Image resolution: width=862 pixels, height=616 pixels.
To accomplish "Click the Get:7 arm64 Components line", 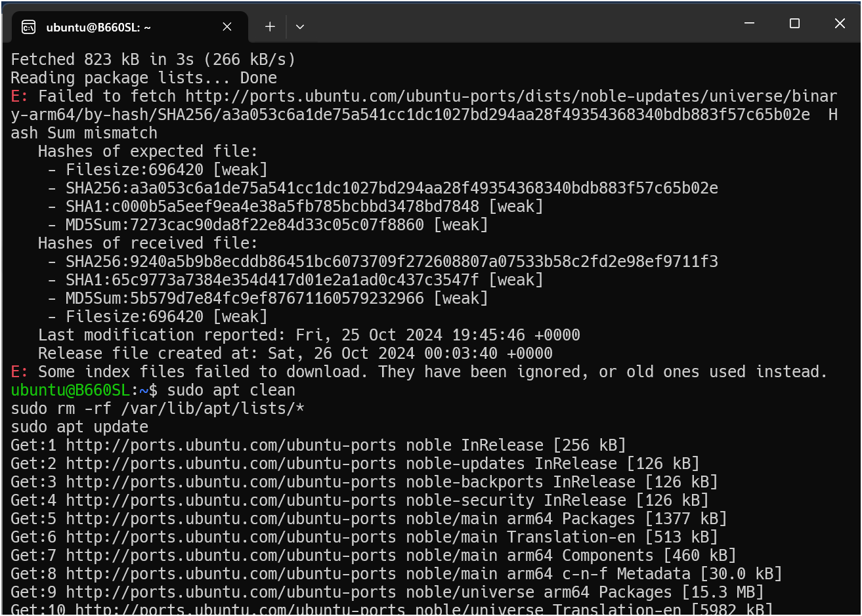I will pos(374,556).
